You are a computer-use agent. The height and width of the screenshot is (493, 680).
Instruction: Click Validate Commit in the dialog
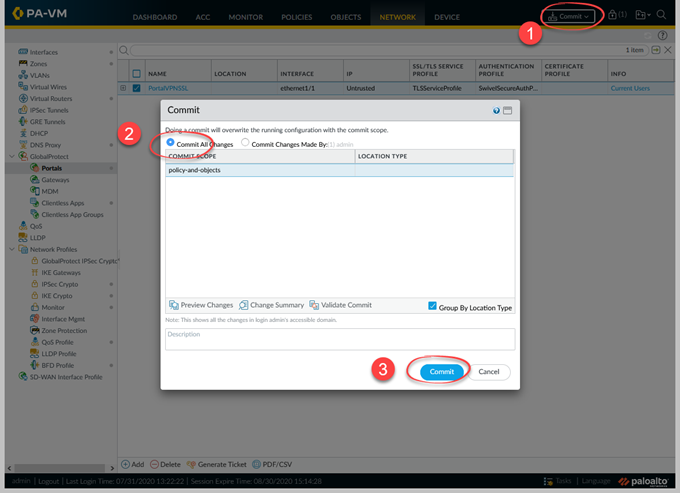pyautogui.click(x=314, y=305)
